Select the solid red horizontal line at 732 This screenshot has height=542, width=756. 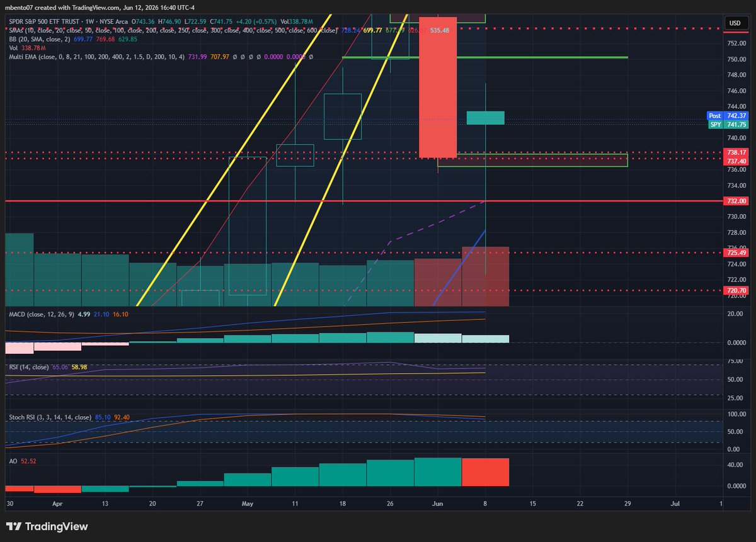coord(365,201)
